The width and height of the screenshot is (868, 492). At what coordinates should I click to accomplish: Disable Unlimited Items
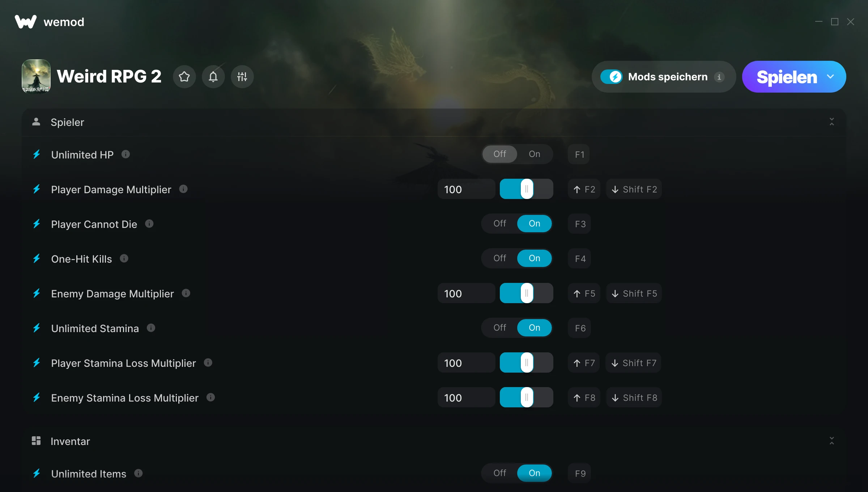500,473
